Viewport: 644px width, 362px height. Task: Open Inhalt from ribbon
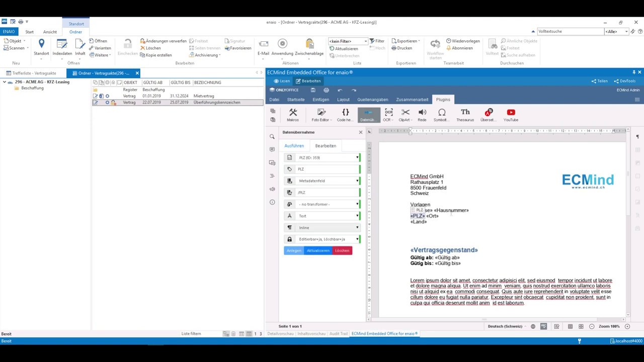click(80, 47)
